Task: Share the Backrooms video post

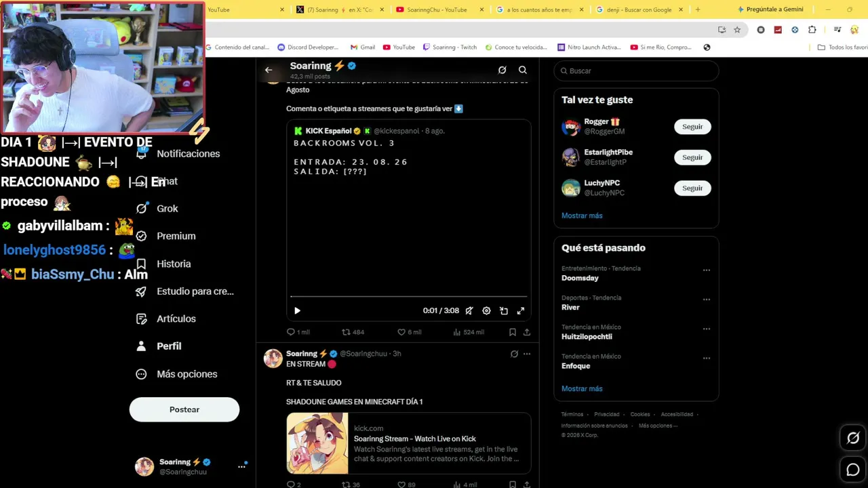Action: [527, 332]
